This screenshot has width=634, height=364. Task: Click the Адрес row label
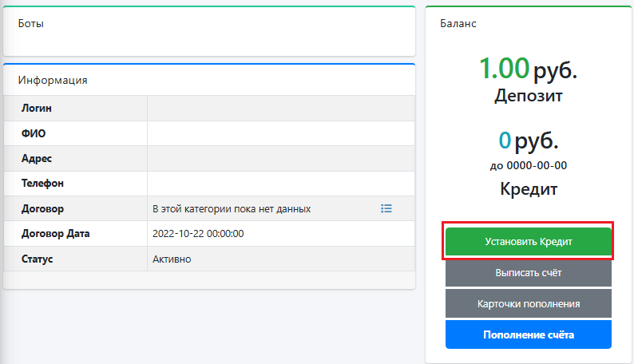(37, 158)
